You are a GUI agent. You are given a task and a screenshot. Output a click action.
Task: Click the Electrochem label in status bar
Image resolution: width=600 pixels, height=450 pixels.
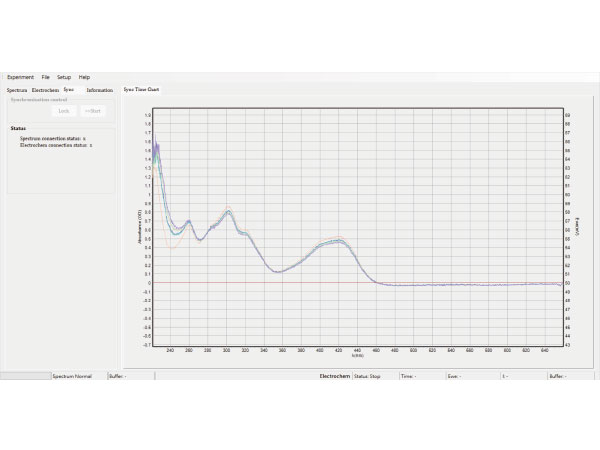334,376
